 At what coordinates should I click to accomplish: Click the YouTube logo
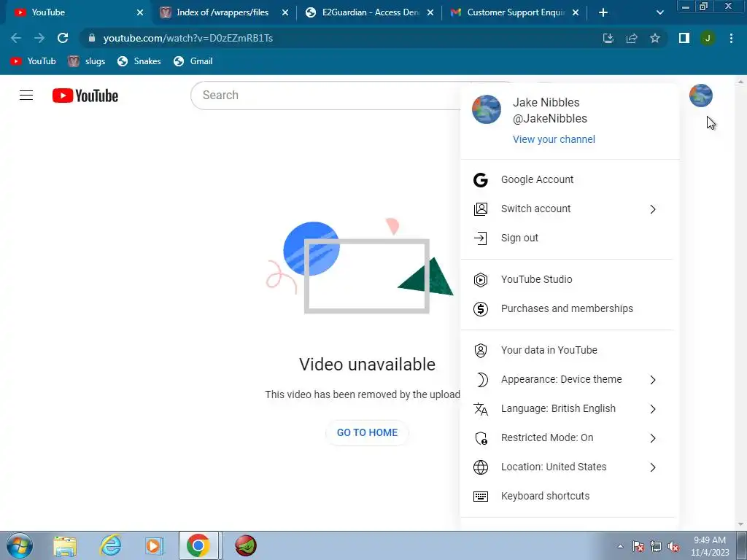(x=85, y=96)
